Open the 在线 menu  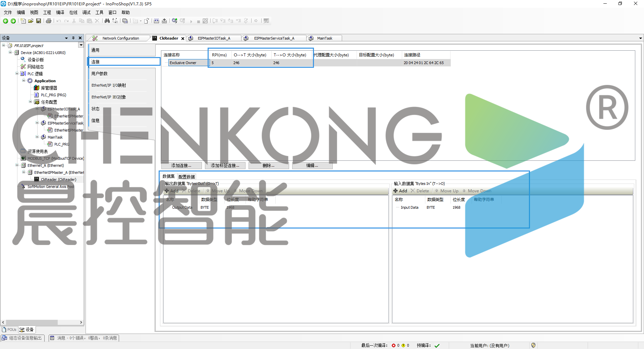[x=73, y=12]
